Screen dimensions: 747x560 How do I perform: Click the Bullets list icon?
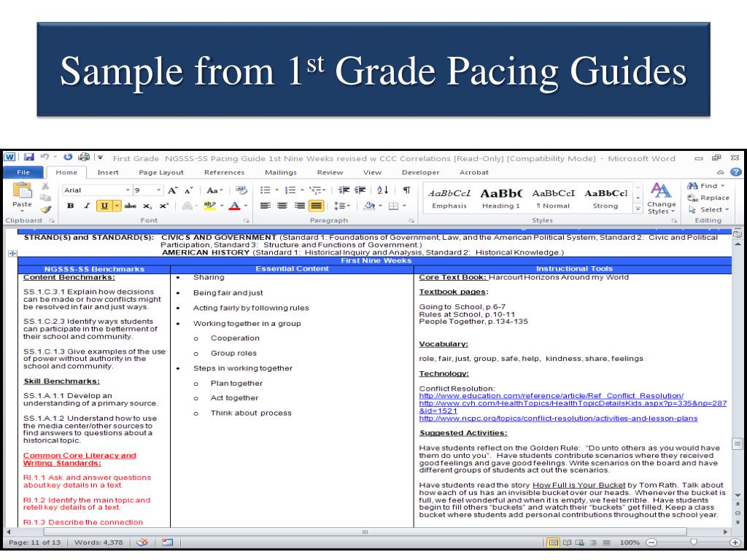click(266, 190)
